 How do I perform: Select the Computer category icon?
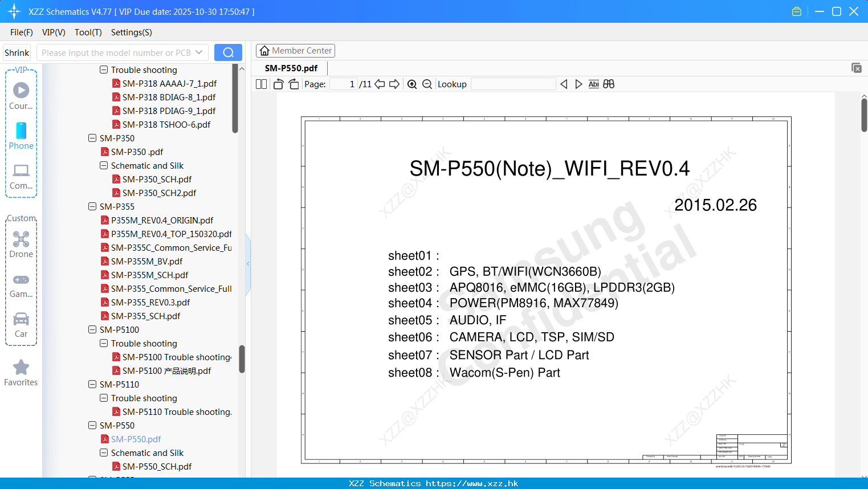tap(21, 176)
